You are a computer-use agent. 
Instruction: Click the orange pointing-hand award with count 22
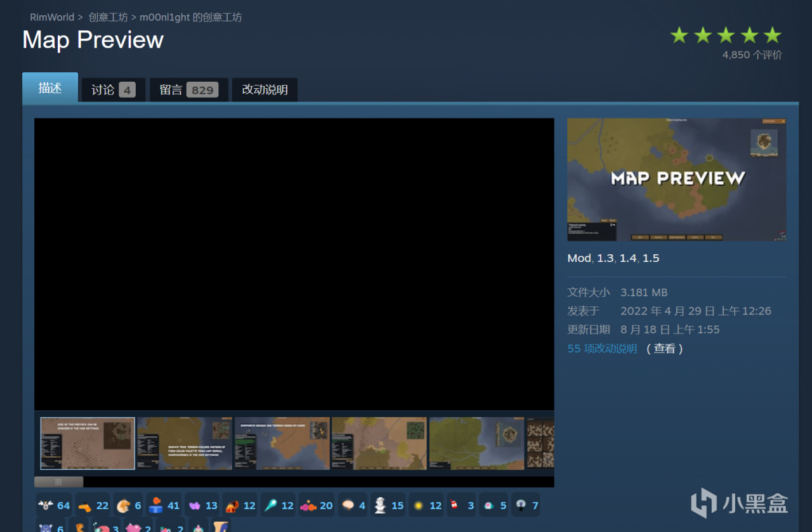coord(93,505)
